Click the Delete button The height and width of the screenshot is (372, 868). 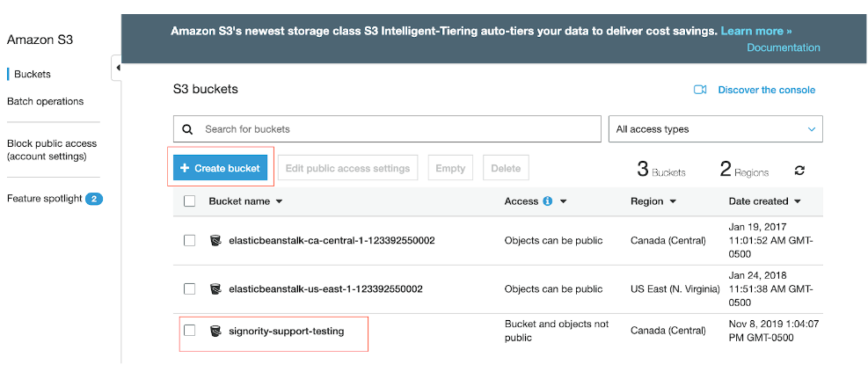[x=506, y=168]
